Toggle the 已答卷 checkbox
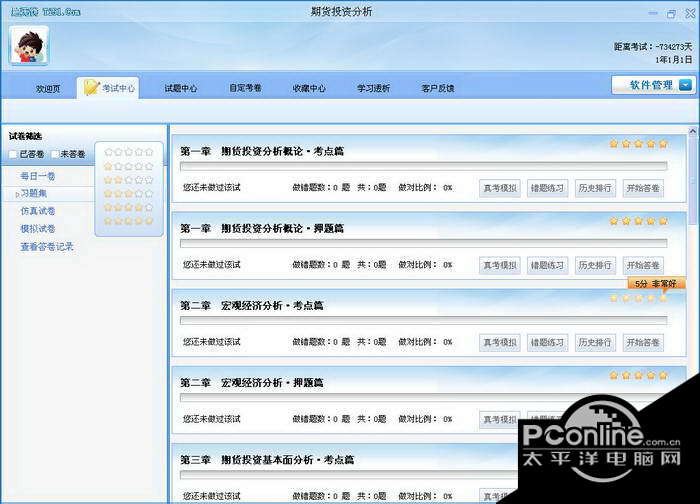 pos(13,154)
